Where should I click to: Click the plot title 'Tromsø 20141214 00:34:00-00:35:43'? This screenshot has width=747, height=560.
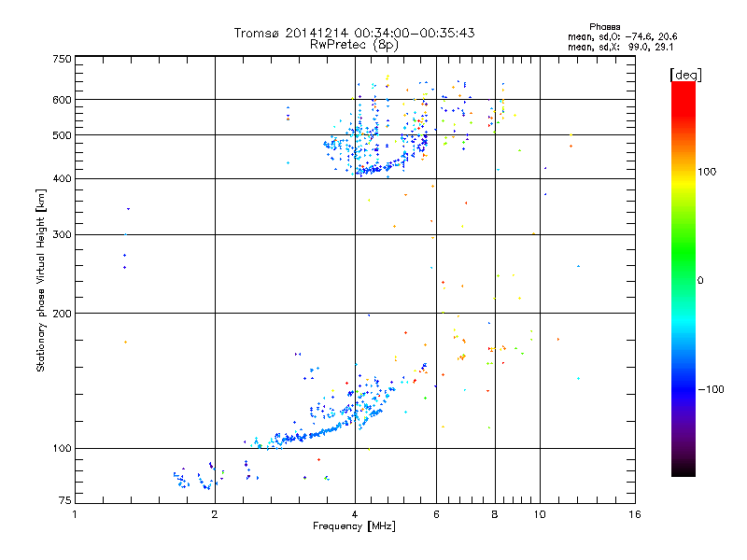(x=354, y=33)
